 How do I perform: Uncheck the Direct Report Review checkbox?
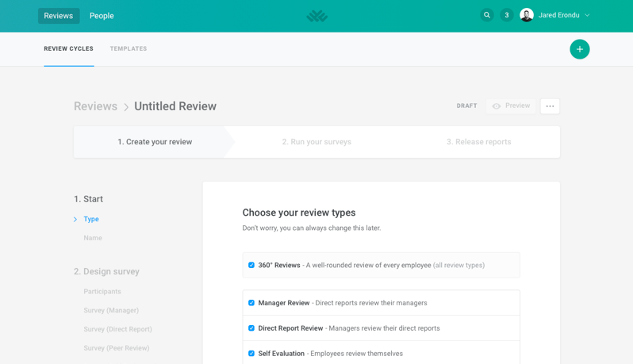[x=251, y=328]
